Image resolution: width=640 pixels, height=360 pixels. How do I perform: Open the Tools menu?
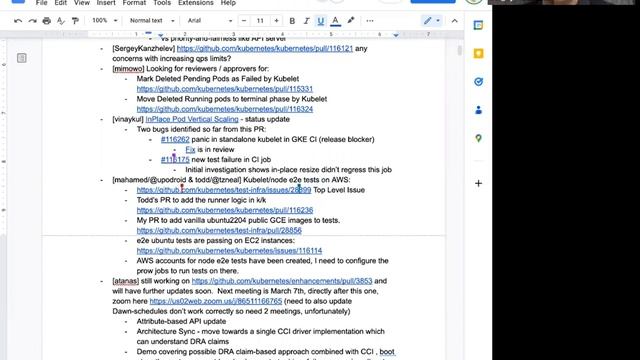[x=162, y=3]
